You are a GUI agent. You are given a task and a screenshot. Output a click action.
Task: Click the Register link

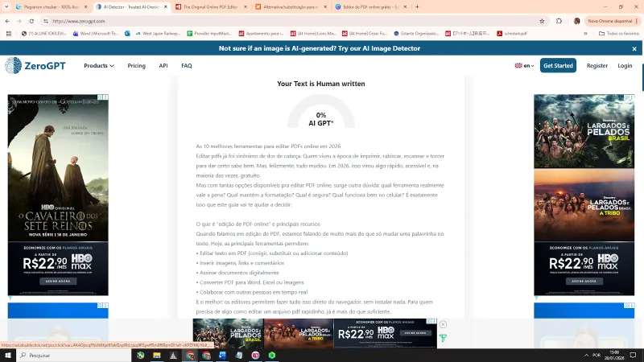(597, 65)
